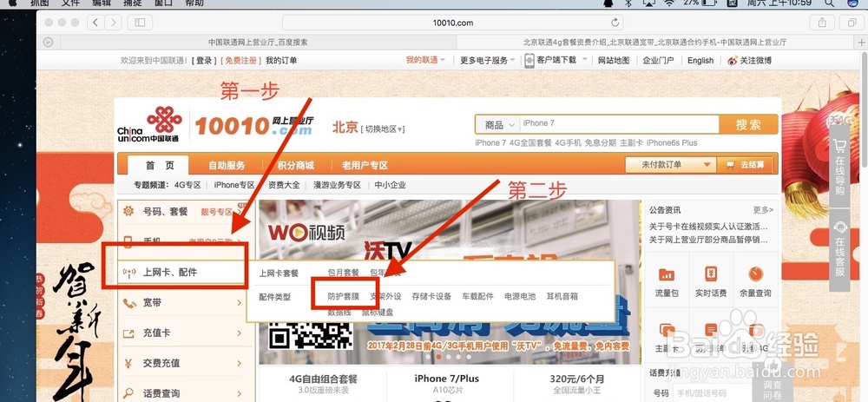Select the 老用户专区 navigation tab
The width and height of the screenshot is (868, 402).
[365, 165]
